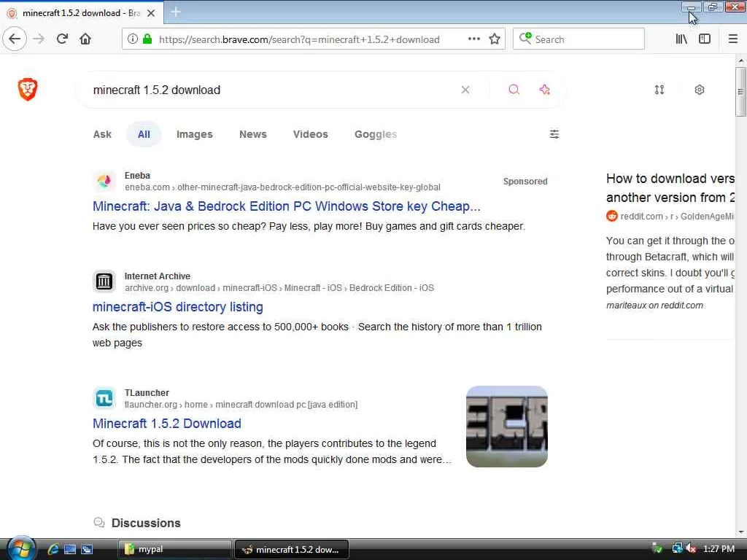
Task: Click into the Brave search query field
Action: click(271, 90)
